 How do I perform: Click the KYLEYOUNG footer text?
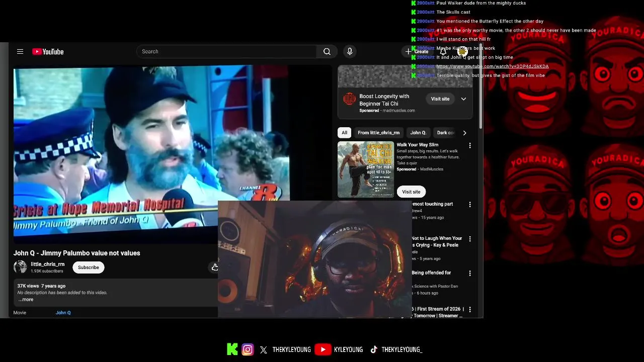click(348, 350)
